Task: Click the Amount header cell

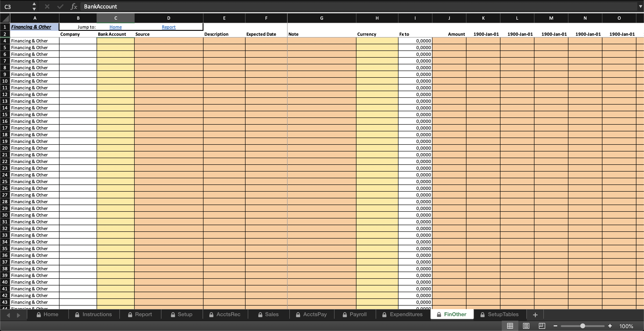Action: click(x=449, y=34)
